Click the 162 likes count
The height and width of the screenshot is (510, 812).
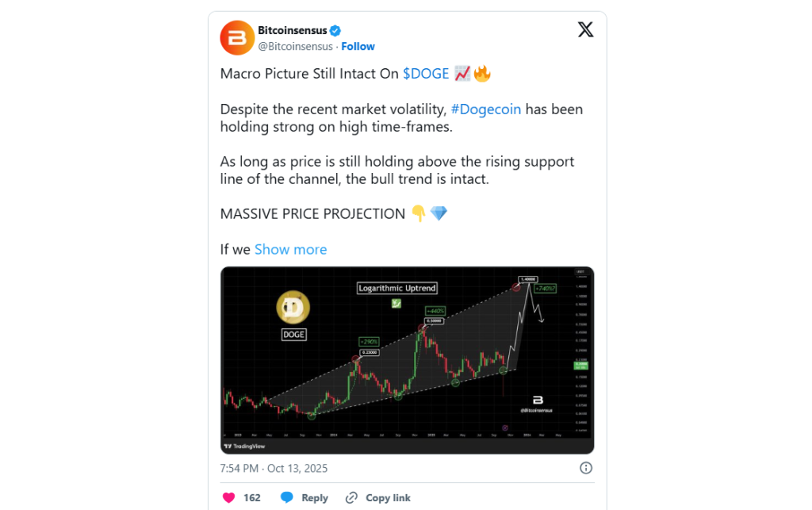252,498
